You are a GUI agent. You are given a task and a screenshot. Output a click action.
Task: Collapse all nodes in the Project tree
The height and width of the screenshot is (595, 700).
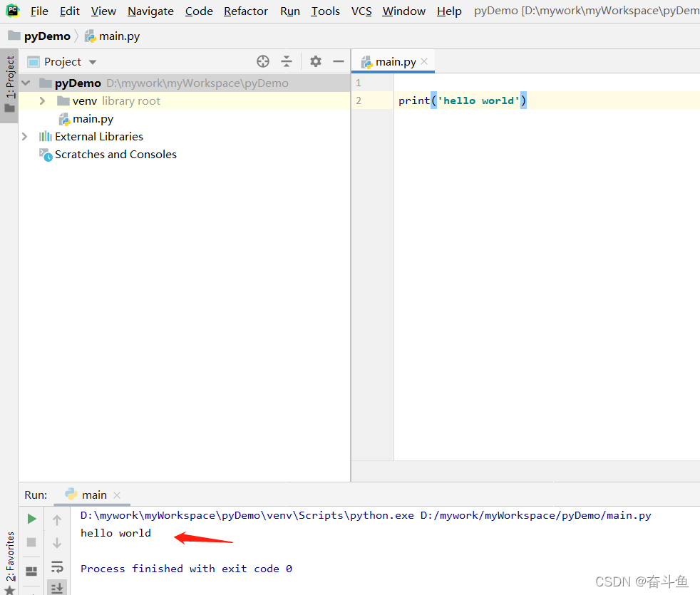tap(287, 61)
